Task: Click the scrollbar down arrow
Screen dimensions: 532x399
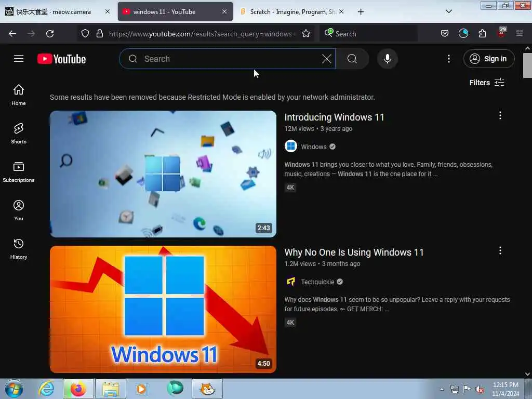Action: coord(527,374)
